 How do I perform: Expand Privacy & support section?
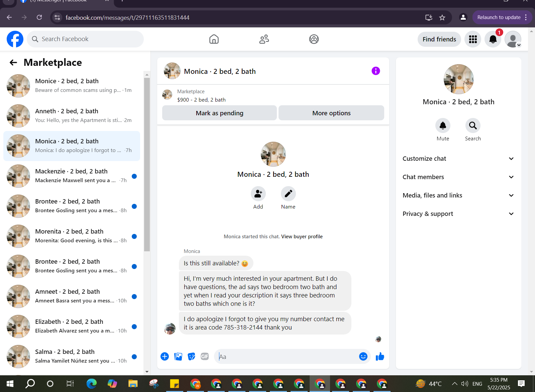[458, 214]
